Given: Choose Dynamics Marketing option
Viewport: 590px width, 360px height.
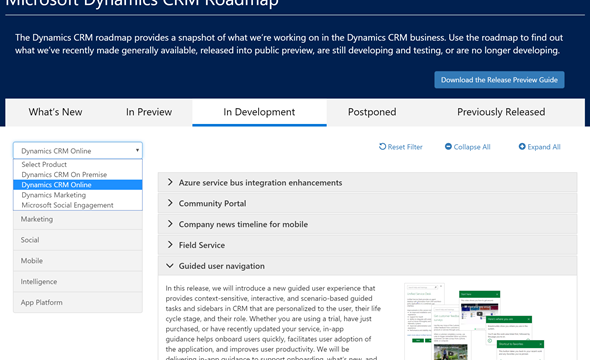Looking at the screenshot, I should pos(78,195).
